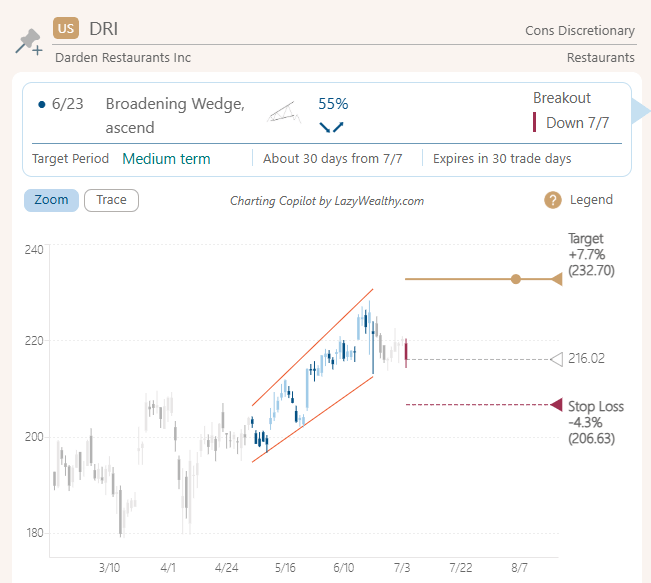651x583 pixels.
Task: Click the target line circle marker
Action: click(515, 279)
